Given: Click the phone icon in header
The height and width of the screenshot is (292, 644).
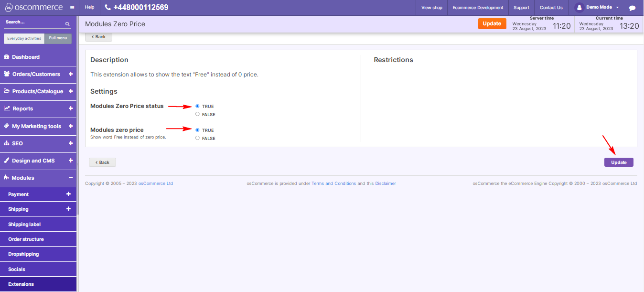Looking at the screenshot, I should click(x=107, y=7).
